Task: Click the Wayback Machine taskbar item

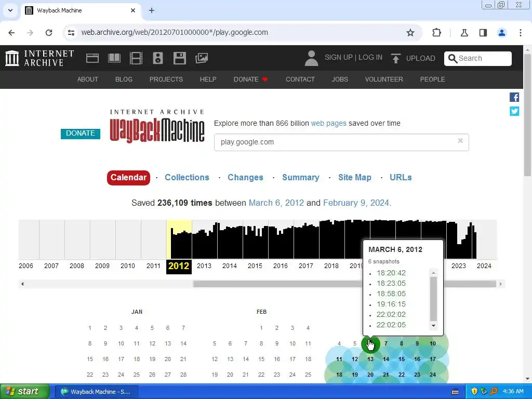Action: pyautogui.click(x=96, y=392)
